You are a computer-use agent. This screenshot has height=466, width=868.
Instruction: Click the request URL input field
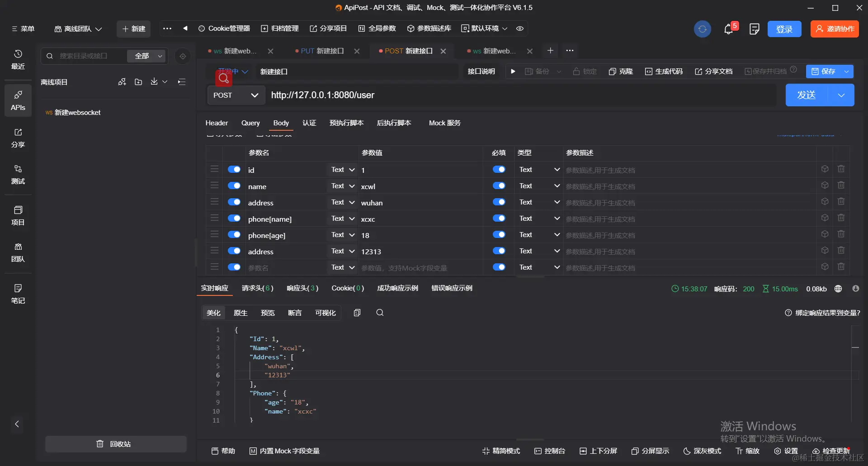point(522,95)
